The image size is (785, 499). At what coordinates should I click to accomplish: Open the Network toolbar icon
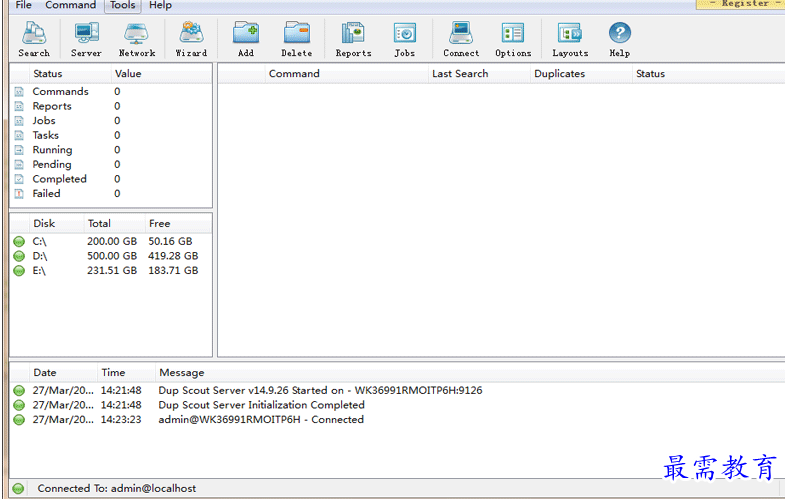tap(137, 39)
